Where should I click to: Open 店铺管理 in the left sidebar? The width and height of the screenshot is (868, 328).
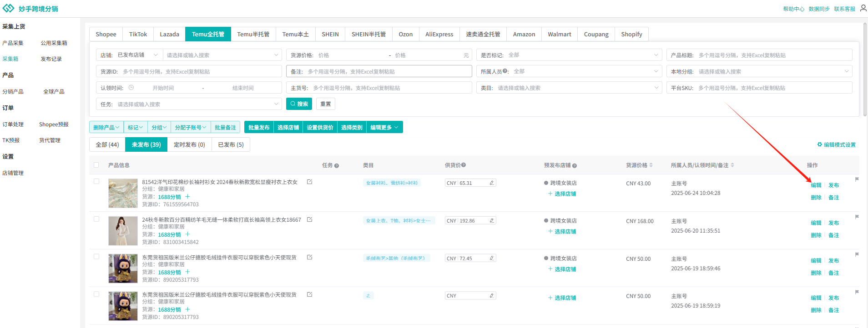tap(13, 173)
